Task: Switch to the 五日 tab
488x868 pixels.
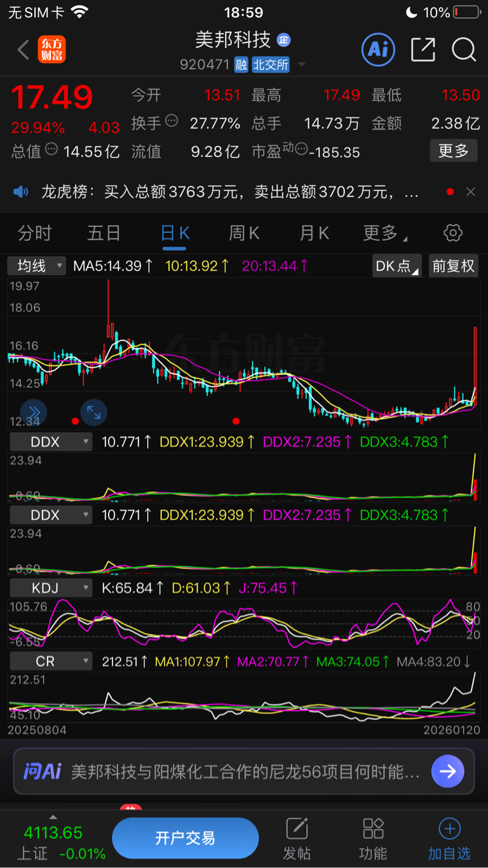Action: coord(104,233)
